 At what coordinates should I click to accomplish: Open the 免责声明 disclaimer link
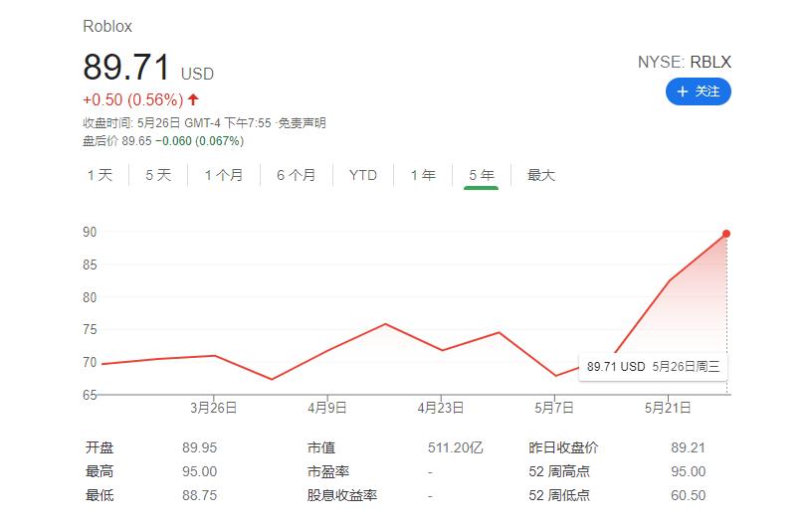click(302, 123)
